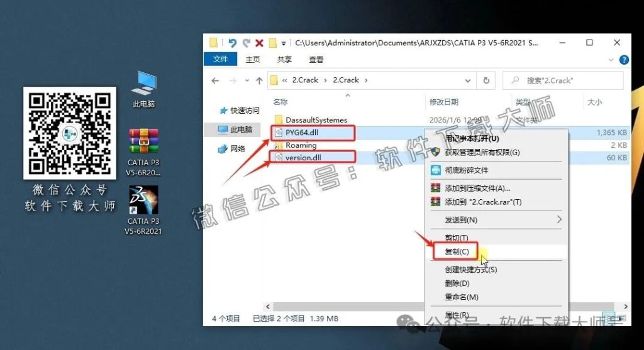Choose Copy (复制) from the context menu

496,251
